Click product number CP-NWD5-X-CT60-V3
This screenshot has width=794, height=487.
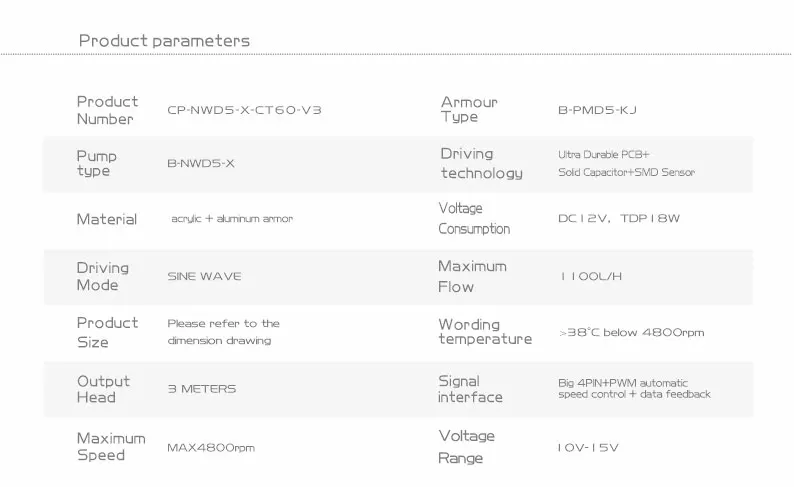pos(244,110)
